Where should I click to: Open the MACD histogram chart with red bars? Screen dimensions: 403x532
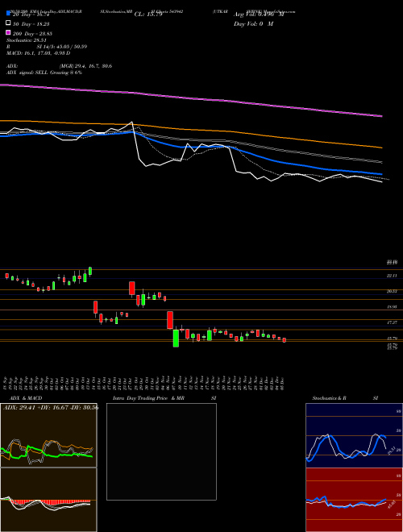point(48,500)
